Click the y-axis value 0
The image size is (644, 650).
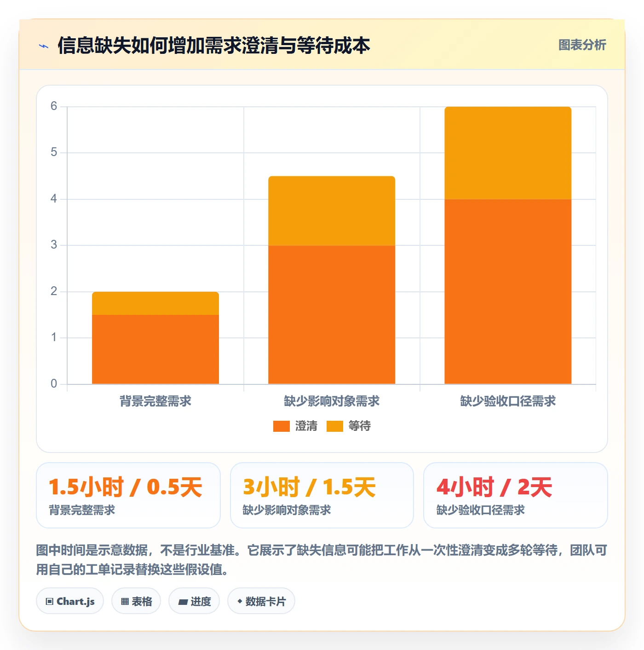click(54, 384)
